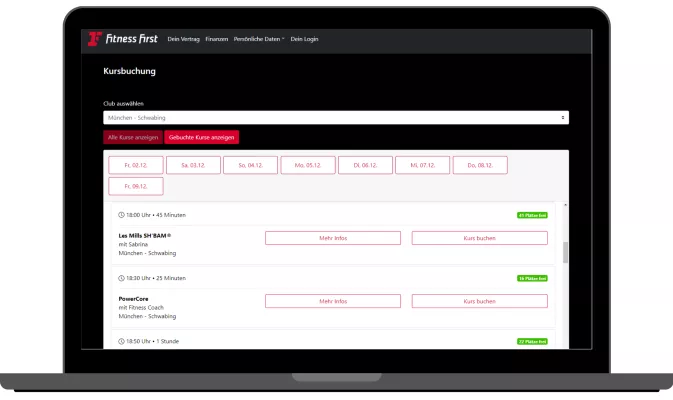Viewport: 673px width, 400px height.
Task: Click Mehr Infos for Les Mills SH'BAM
Action: tap(332, 238)
